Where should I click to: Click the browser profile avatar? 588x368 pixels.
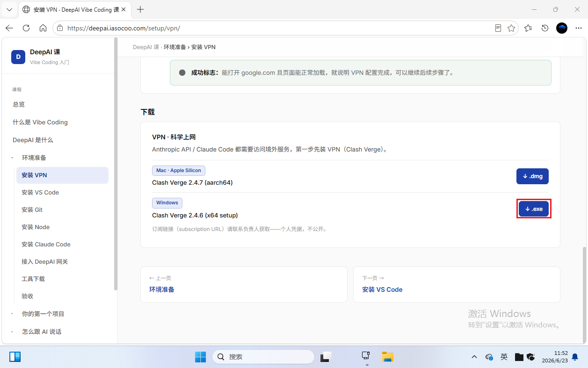coord(562,28)
